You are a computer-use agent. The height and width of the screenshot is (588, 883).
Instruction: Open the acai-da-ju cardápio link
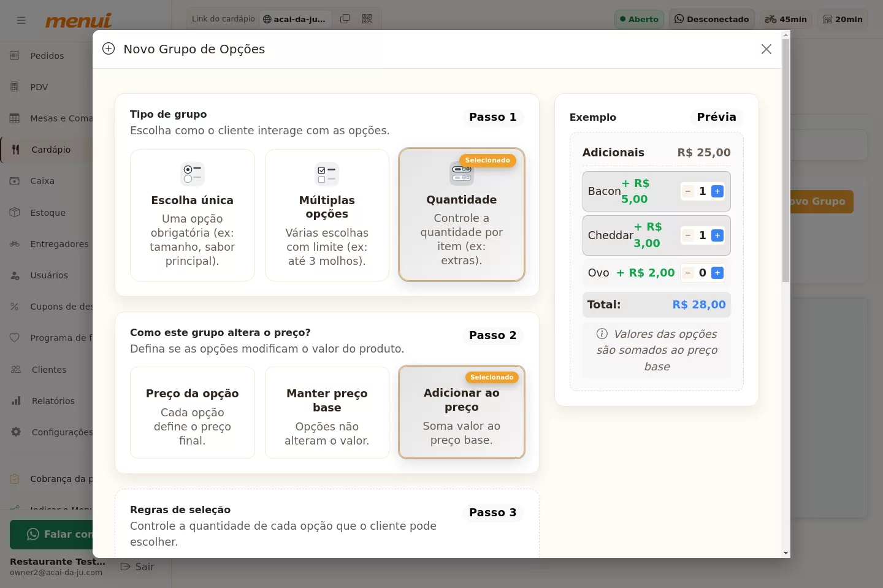click(294, 19)
